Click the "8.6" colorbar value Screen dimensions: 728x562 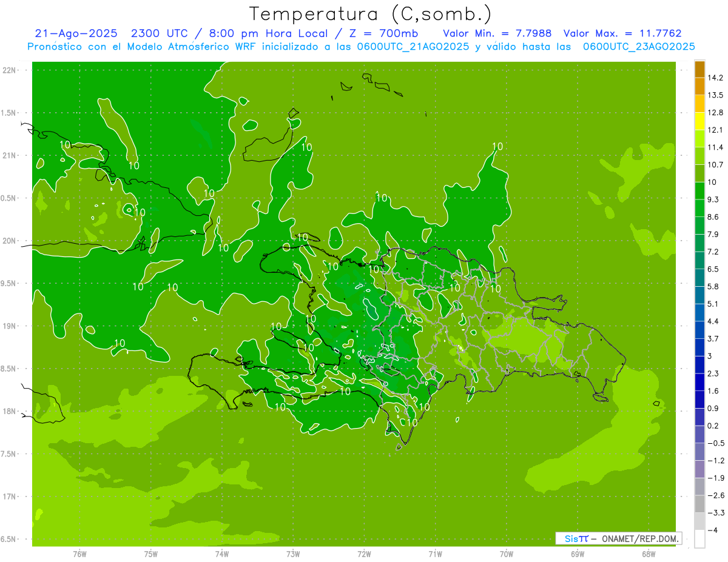pyautogui.click(x=713, y=217)
